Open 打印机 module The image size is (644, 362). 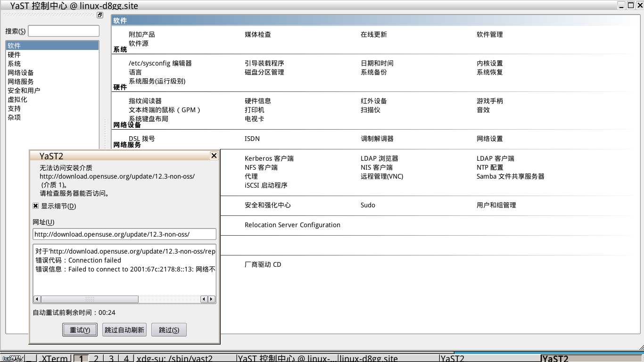tap(255, 110)
